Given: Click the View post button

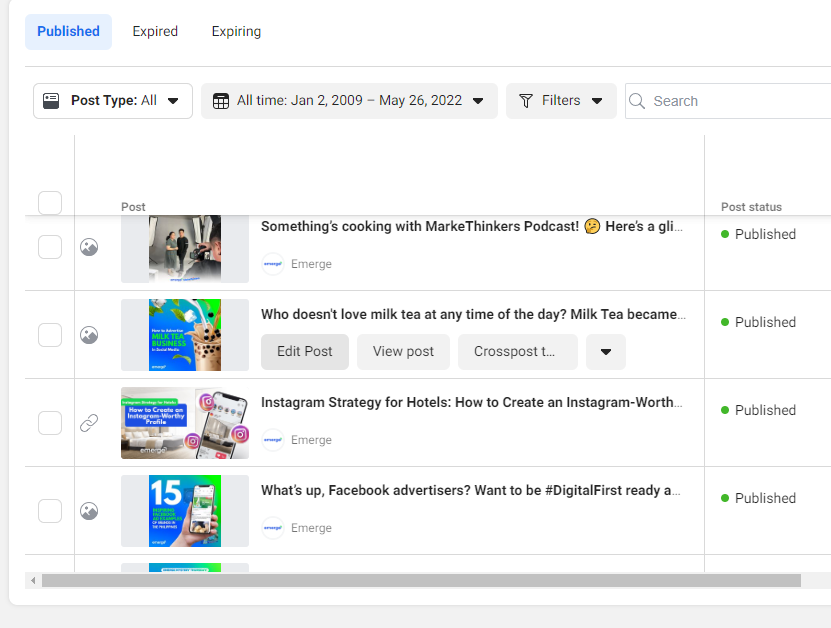Looking at the screenshot, I should pos(403,352).
